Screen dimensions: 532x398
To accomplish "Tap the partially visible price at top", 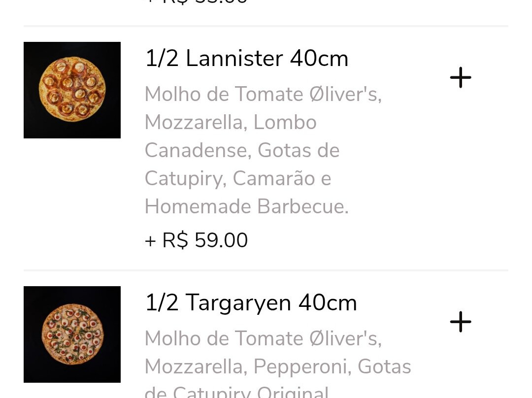I will [196, 2].
